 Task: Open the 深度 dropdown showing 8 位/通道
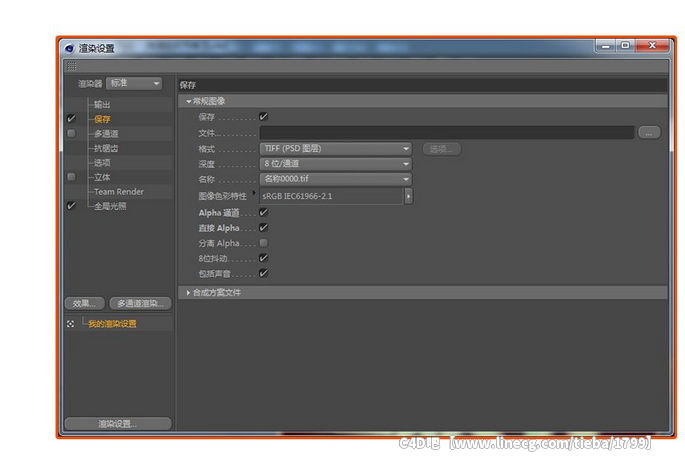click(x=336, y=164)
